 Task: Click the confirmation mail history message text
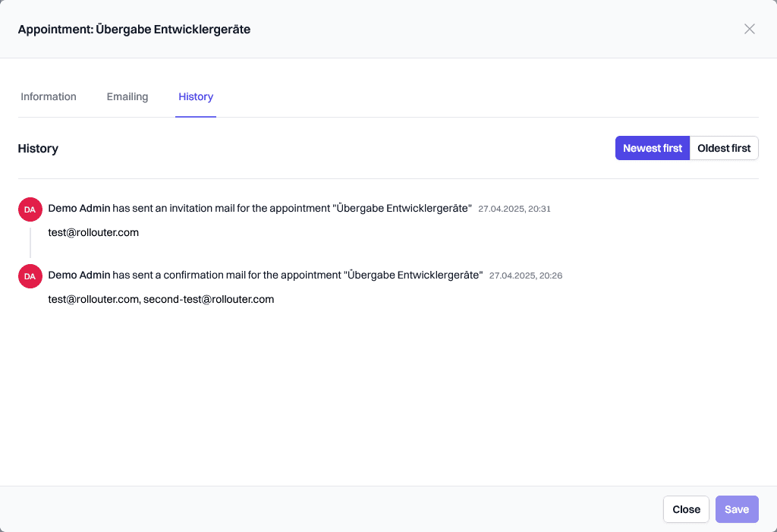[297, 275]
